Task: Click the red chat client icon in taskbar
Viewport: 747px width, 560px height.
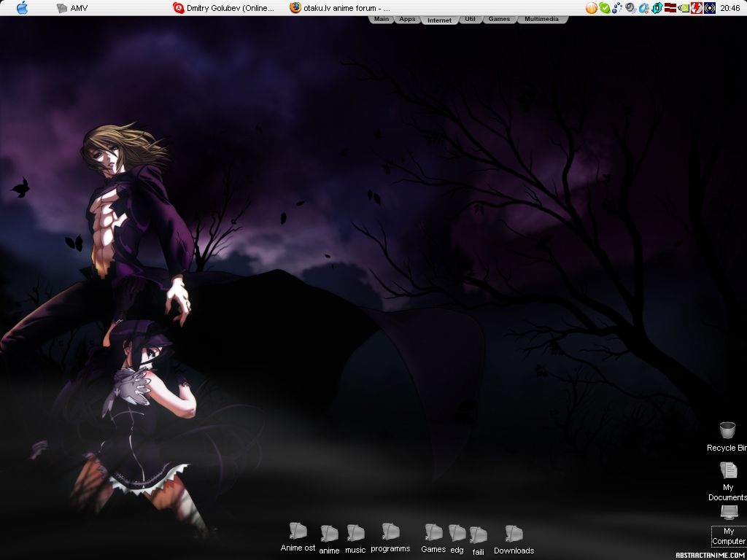Action: 179,8
